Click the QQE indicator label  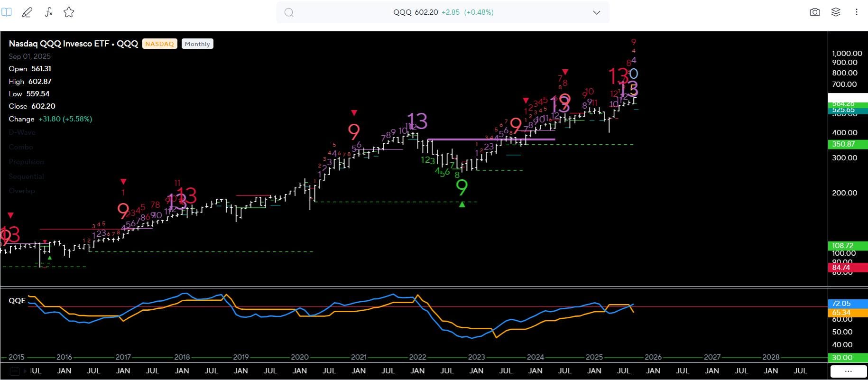coord(17,300)
